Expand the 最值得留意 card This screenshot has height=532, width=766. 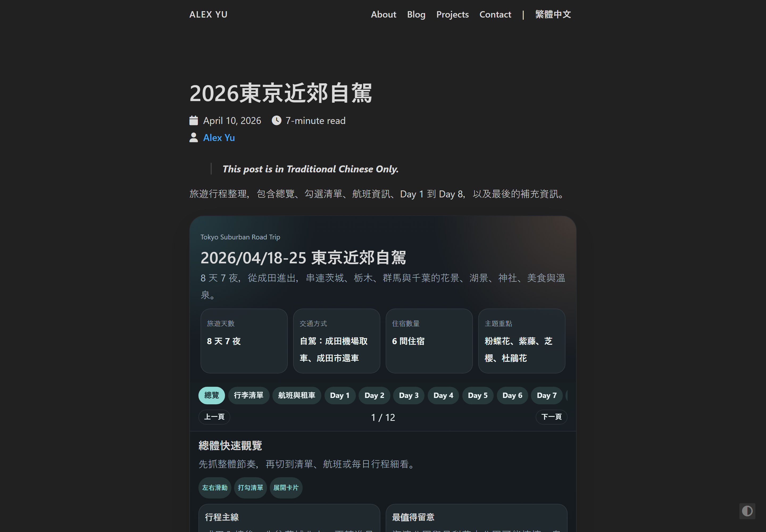[x=476, y=518]
